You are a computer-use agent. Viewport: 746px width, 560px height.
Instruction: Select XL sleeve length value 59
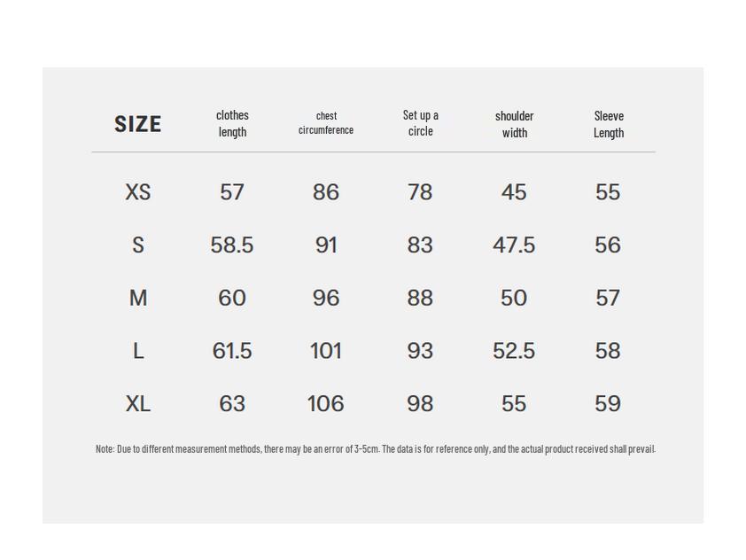[608, 404]
